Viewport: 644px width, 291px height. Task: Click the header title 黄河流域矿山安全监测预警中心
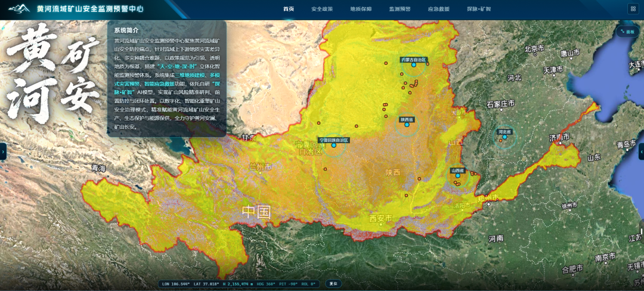click(90, 8)
